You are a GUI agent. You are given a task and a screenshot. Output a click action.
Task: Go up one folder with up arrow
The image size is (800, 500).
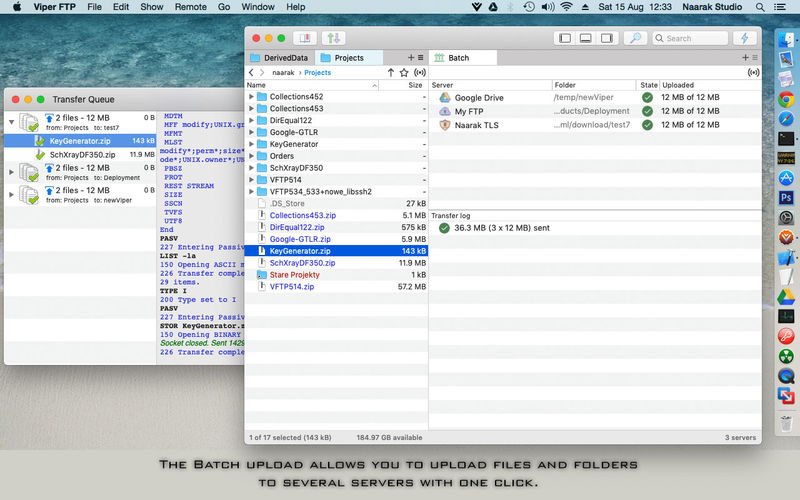click(390, 73)
